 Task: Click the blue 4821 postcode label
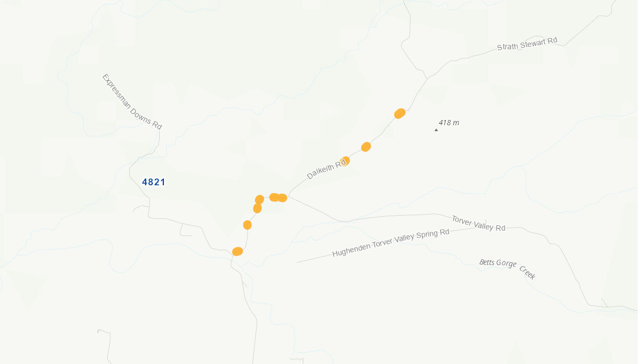click(x=153, y=182)
